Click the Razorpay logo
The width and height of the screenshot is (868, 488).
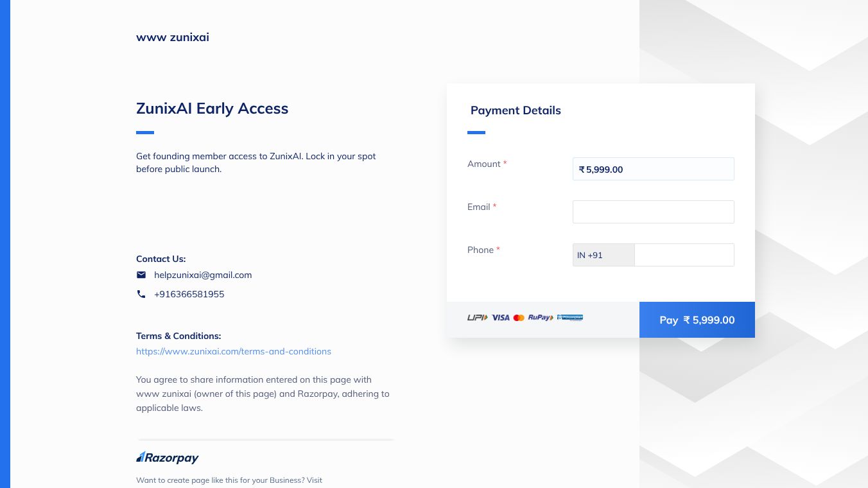pyautogui.click(x=168, y=458)
